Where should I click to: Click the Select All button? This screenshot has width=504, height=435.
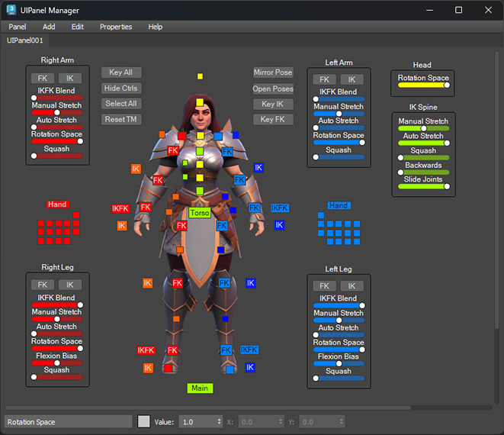(x=121, y=104)
